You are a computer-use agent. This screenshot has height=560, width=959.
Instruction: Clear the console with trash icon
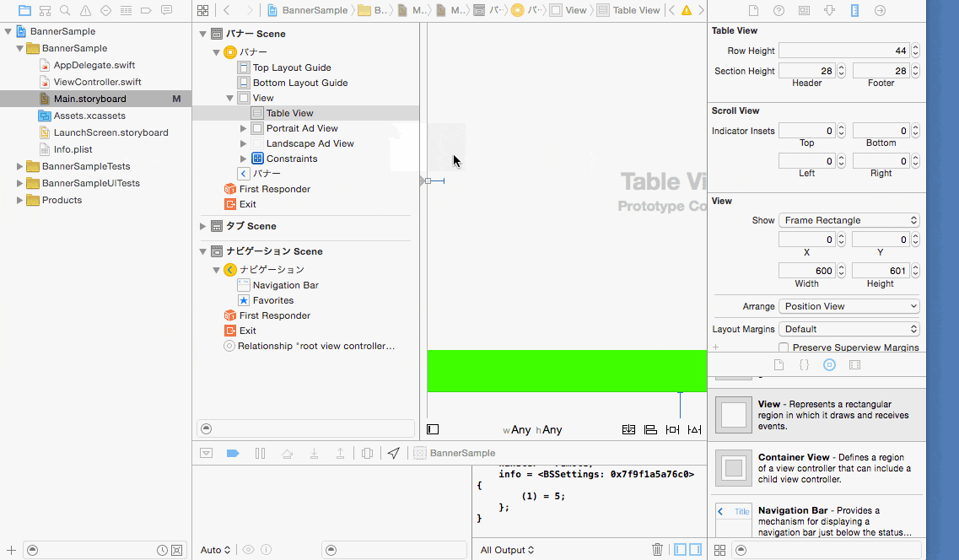(658, 550)
